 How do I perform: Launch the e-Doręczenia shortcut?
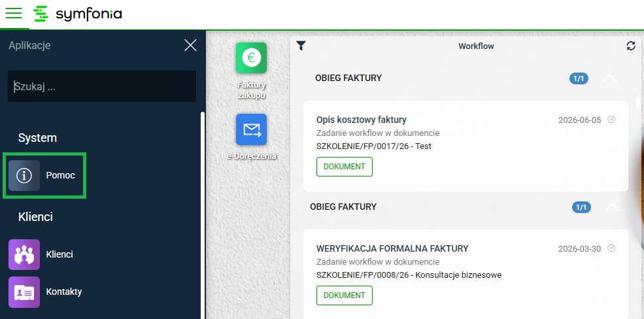point(251,129)
